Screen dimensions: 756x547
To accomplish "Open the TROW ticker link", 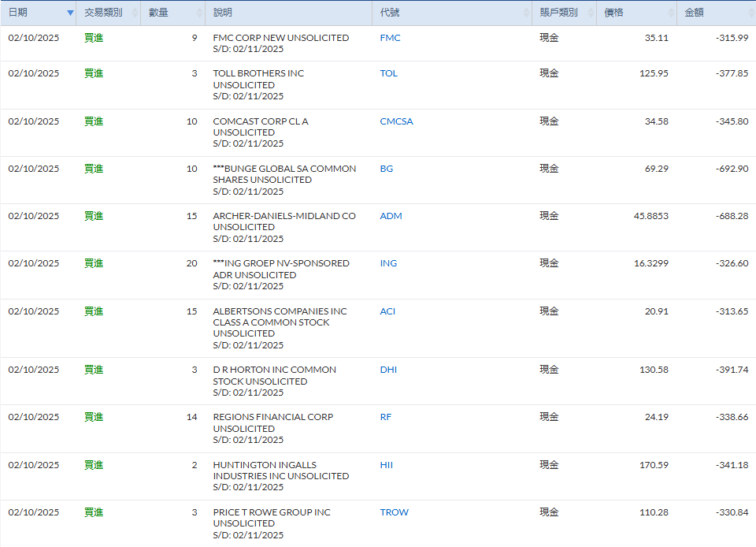I will [x=394, y=512].
